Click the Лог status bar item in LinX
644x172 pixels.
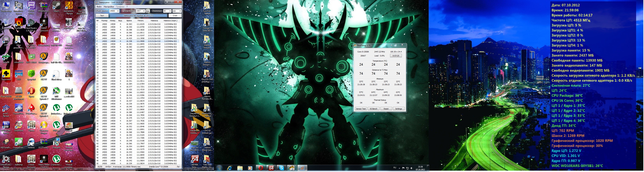(179, 166)
